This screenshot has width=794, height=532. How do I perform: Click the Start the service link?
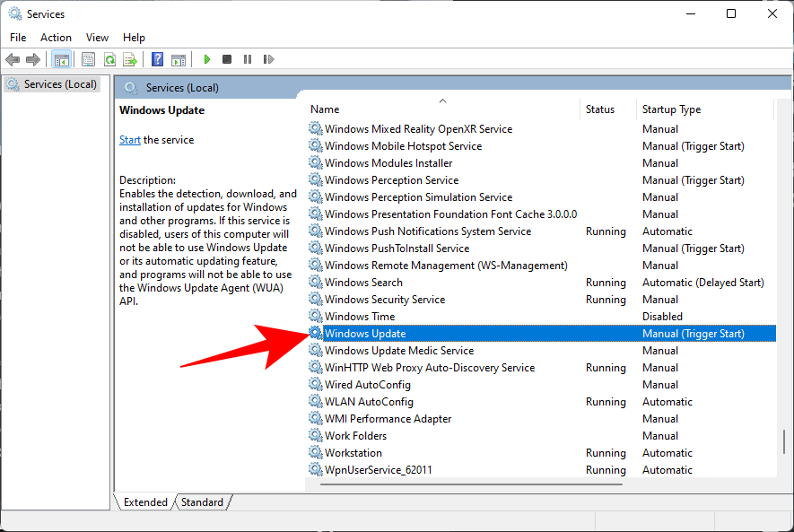[x=130, y=140]
